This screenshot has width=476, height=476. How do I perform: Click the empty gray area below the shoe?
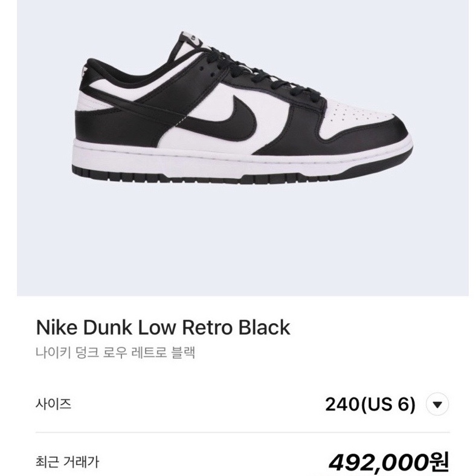(x=243, y=240)
